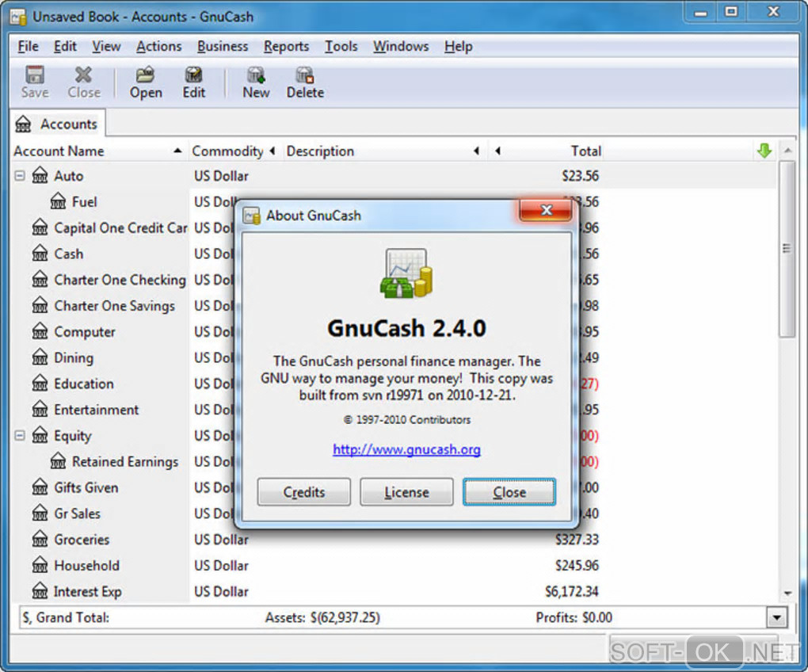Click the Capital One Credit Card bank icon
This screenshot has width=808, height=672.
(x=40, y=227)
